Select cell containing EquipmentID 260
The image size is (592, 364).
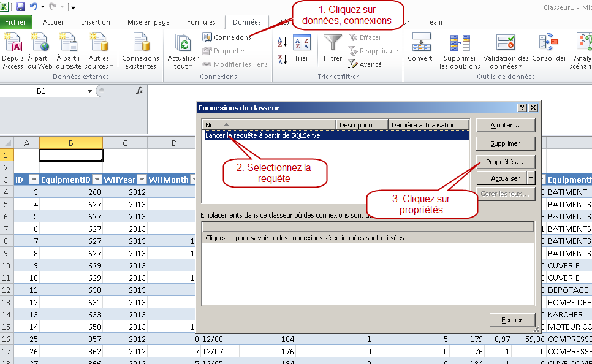(x=71, y=192)
